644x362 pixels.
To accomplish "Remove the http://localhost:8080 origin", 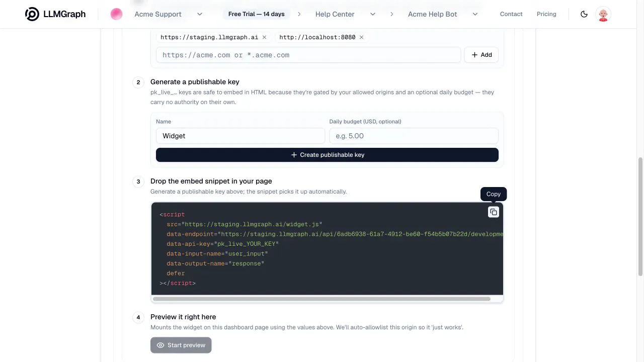I will point(361,37).
